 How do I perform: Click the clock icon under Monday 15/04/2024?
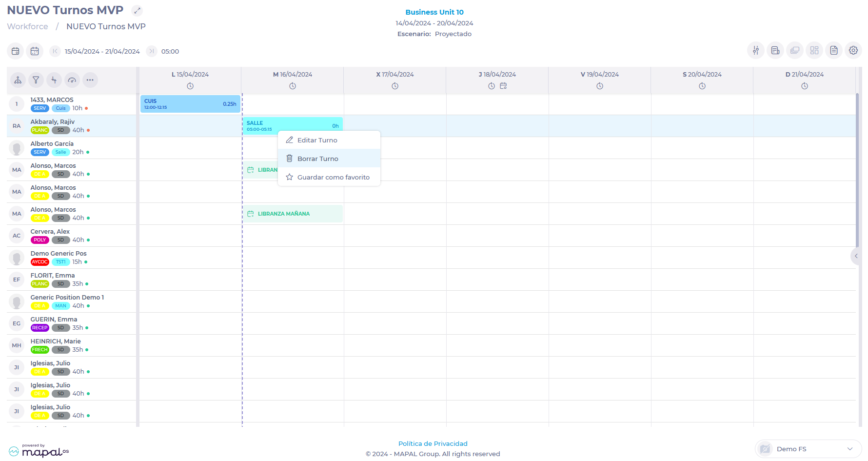[190, 86]
